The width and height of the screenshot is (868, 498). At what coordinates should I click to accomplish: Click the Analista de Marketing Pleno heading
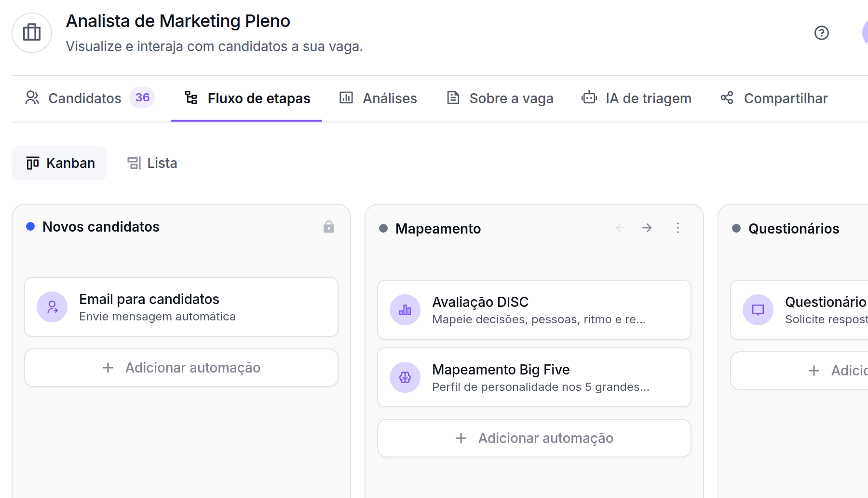[178, 21]
